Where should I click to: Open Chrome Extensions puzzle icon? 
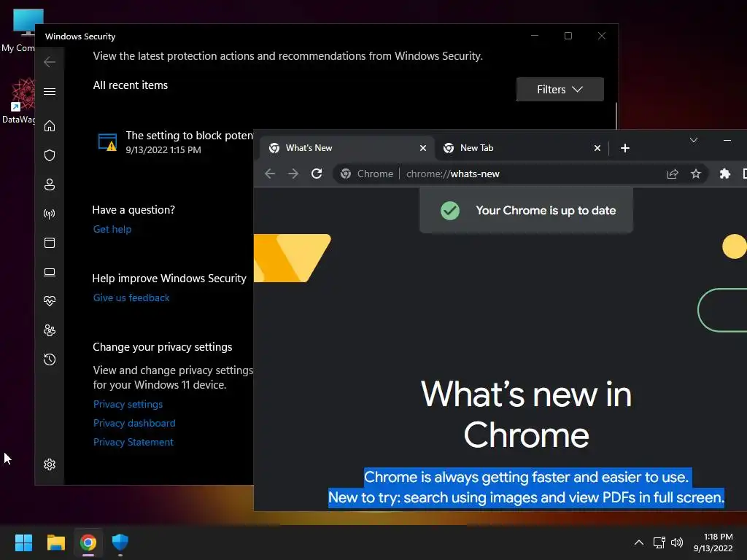(x=724, y=174)
